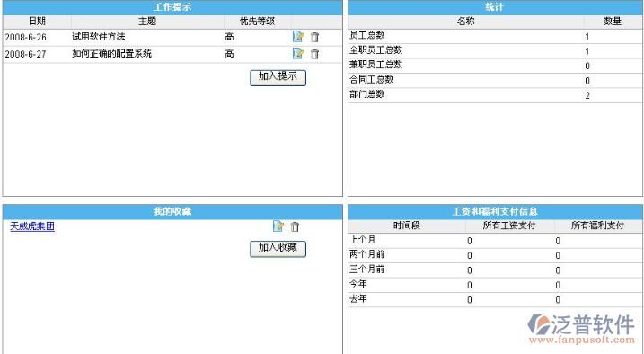Click the 日期 column header
The image size is (644, 354).
tap(37, 22)
